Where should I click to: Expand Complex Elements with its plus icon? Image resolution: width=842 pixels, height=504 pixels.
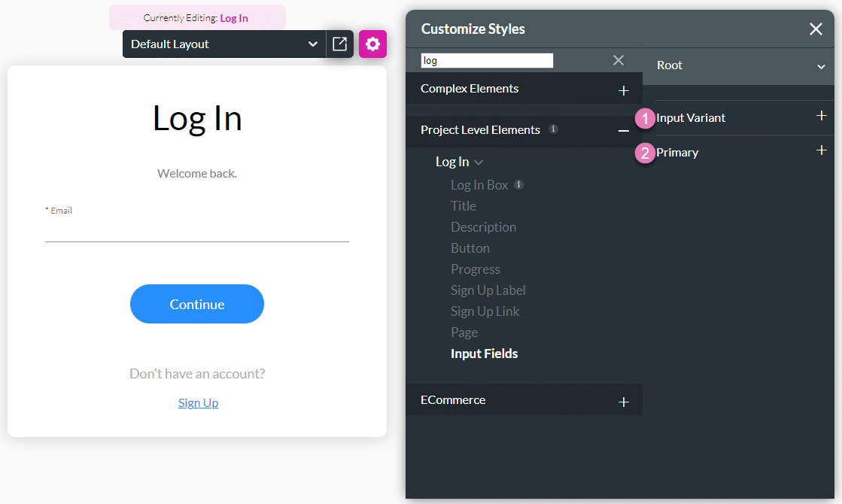[624, 90]
